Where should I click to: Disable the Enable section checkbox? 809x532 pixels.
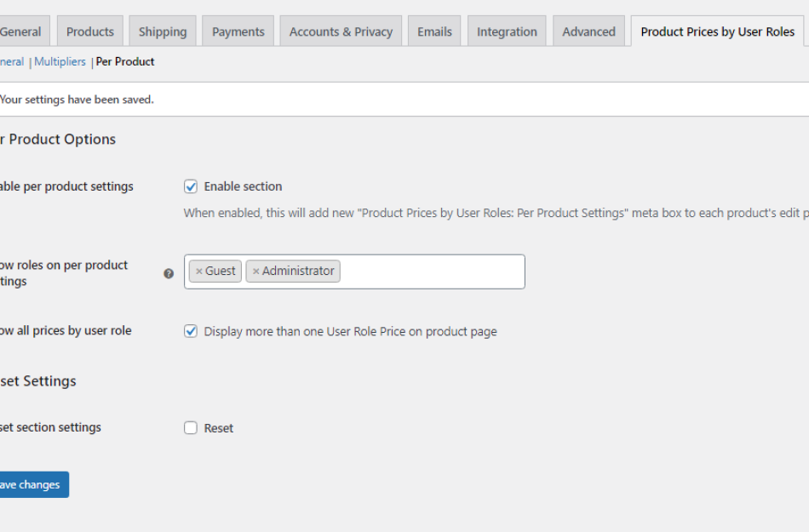(x=191, y=186)
